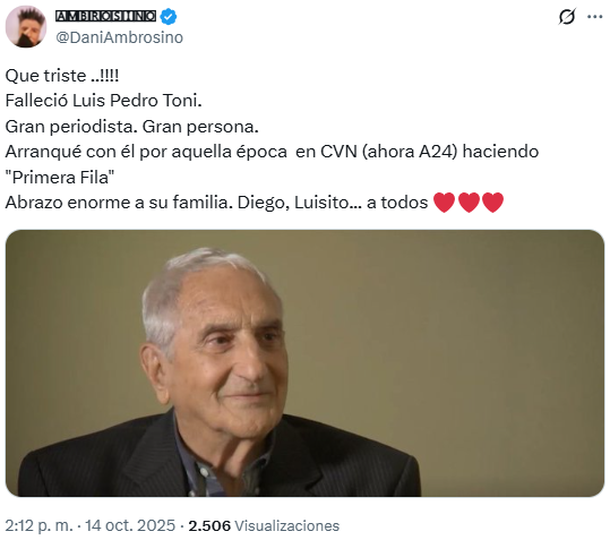
Task: Click the middle red heart emoji
Action: coord(468,203)
